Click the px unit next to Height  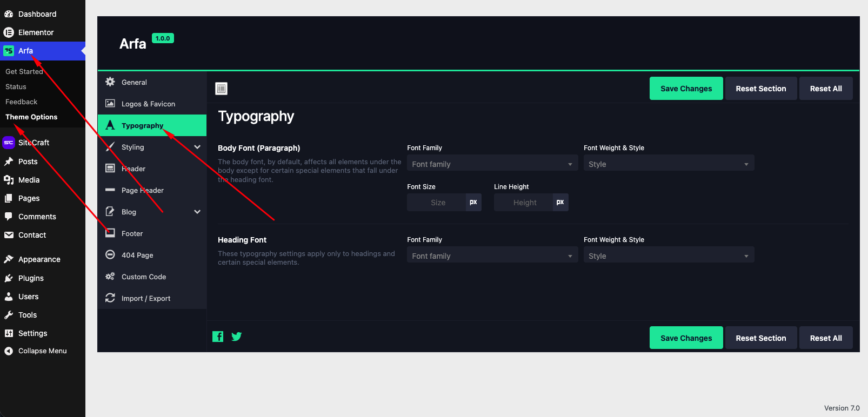click(x=560, y=203)
